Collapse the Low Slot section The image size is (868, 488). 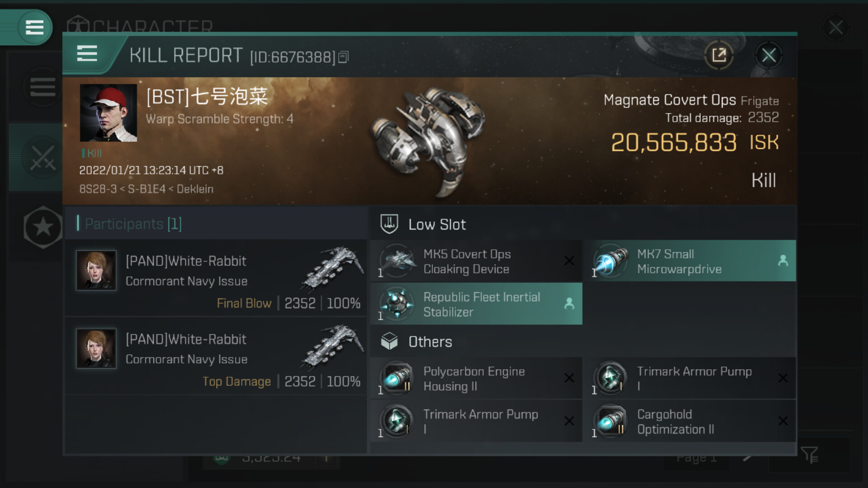pos(437,225)
